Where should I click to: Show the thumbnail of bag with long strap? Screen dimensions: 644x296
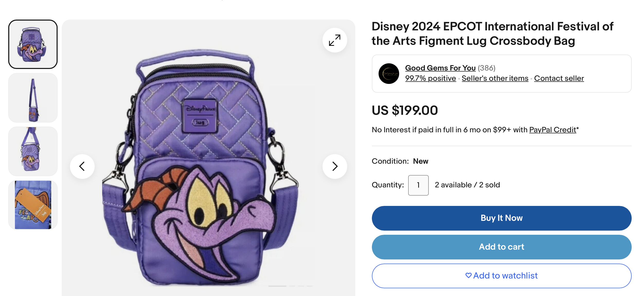tap(33, 98)
